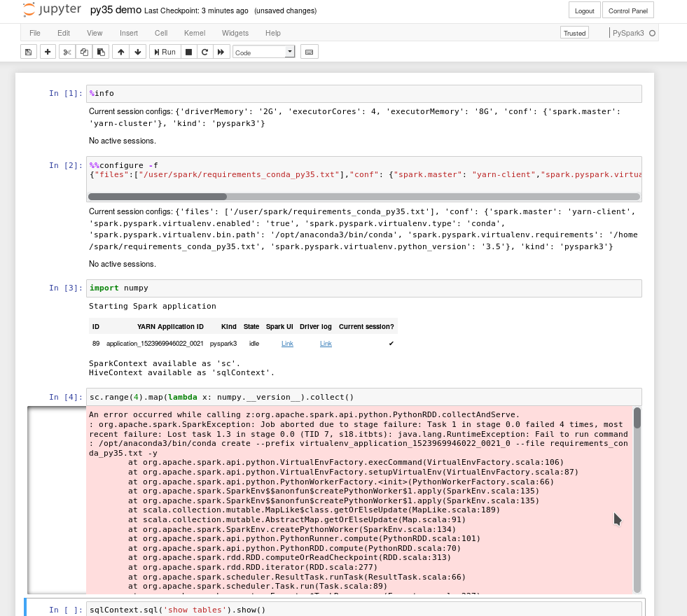Copy selected cells icon

click(84, 52)
